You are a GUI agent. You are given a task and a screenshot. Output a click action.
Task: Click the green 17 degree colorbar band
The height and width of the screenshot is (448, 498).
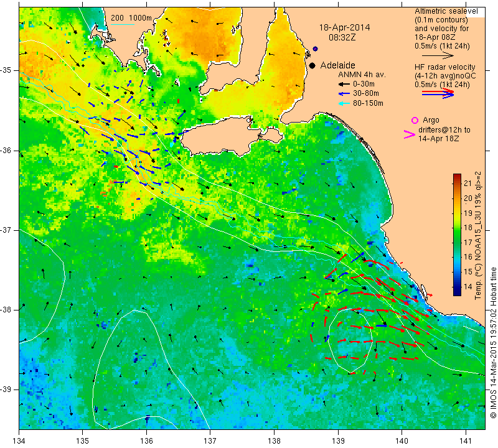[x=457, y=243]
